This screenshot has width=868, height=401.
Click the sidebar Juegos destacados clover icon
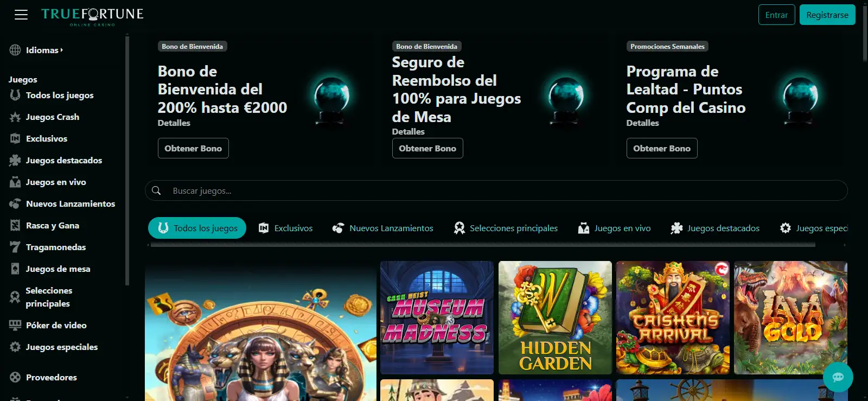15,160
